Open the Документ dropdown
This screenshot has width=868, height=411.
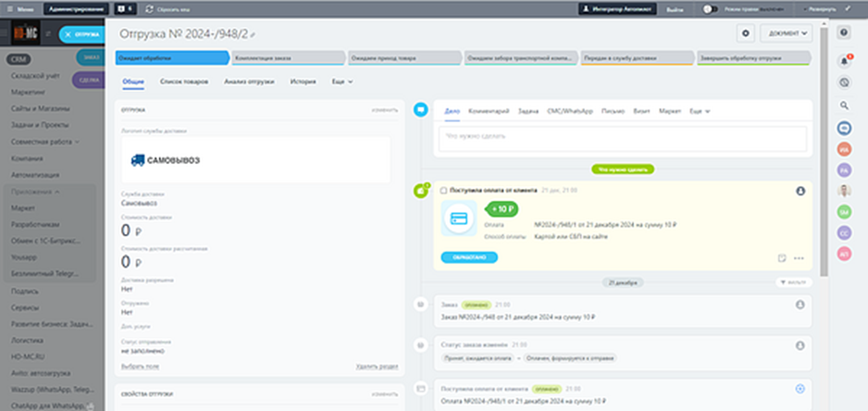[786, 33]
